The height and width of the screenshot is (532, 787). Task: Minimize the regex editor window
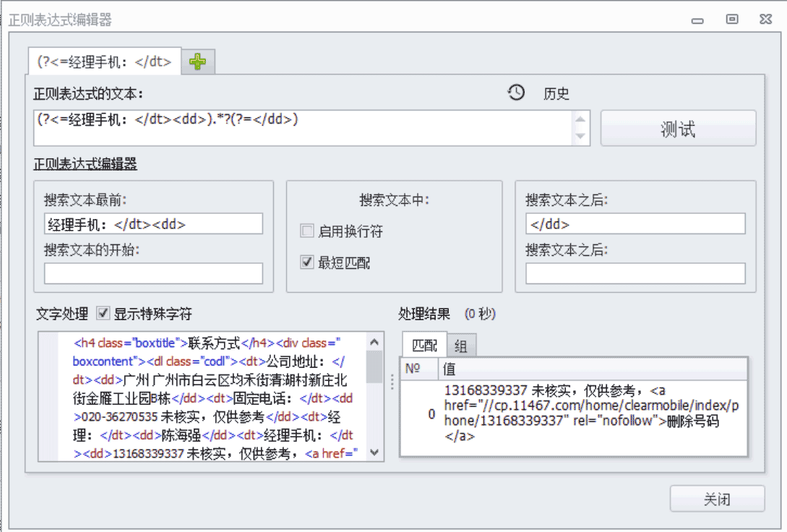tap(697, 20)
